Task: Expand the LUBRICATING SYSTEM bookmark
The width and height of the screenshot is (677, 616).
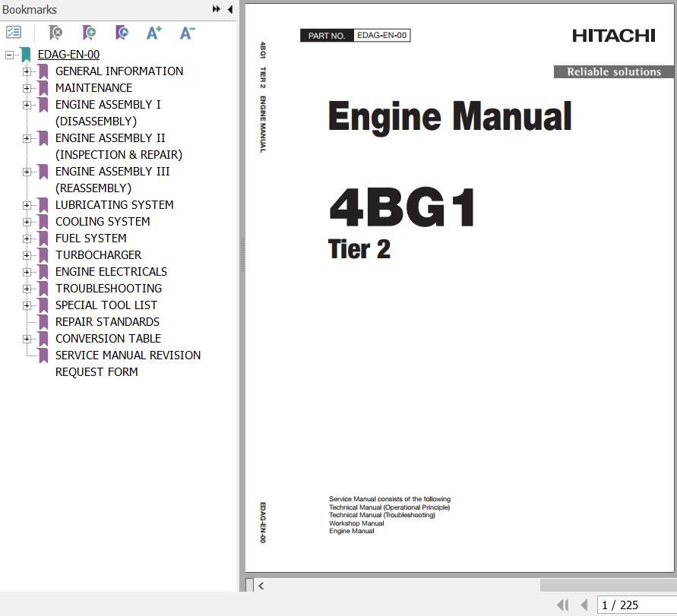Action: [27, 205]
